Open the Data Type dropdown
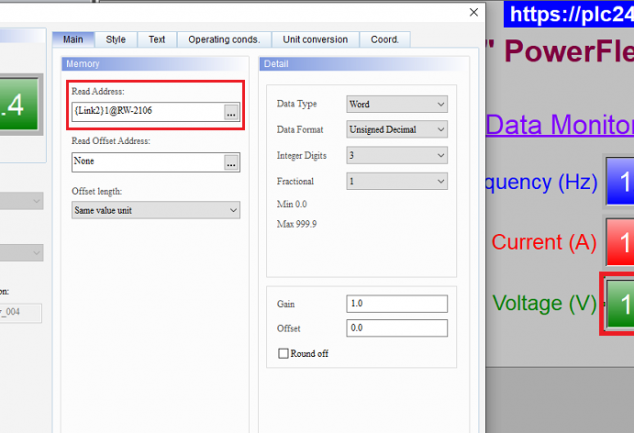Screen dimensions: 634x433 pos(397,104)
